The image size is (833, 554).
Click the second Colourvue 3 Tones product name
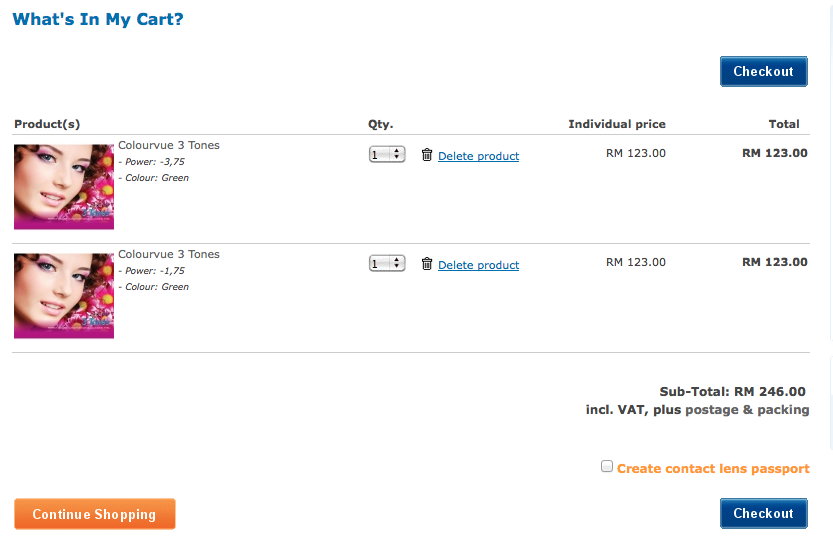pos(169,254)
